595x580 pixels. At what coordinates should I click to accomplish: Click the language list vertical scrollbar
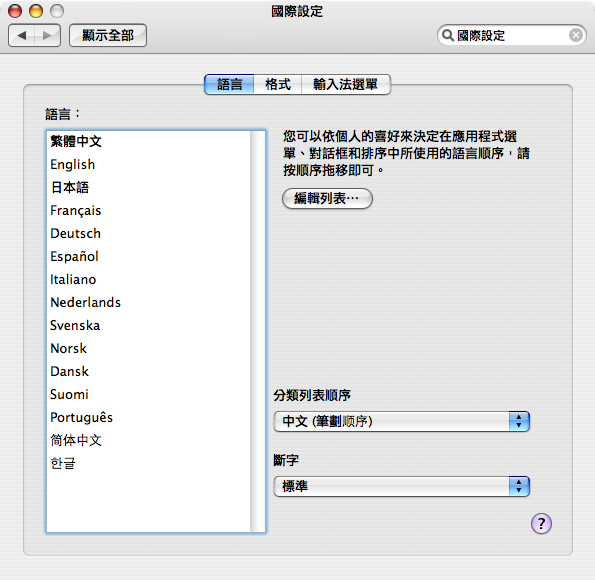click(258, 331)
